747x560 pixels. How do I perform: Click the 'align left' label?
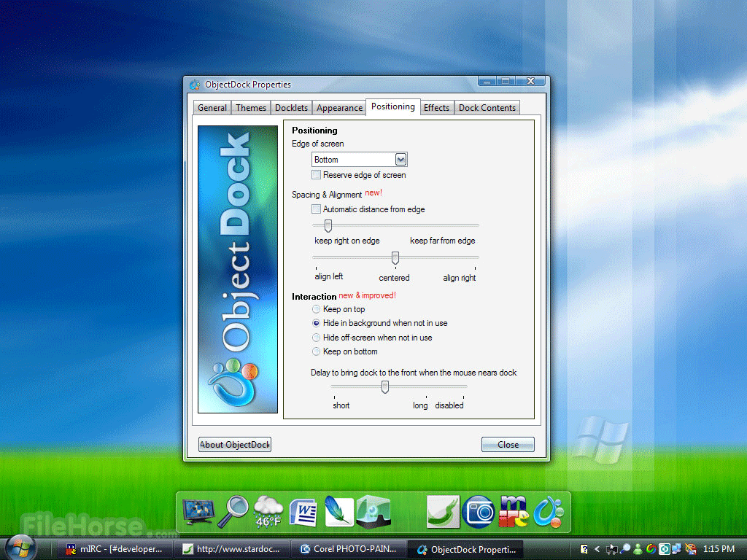pos(329,276)
